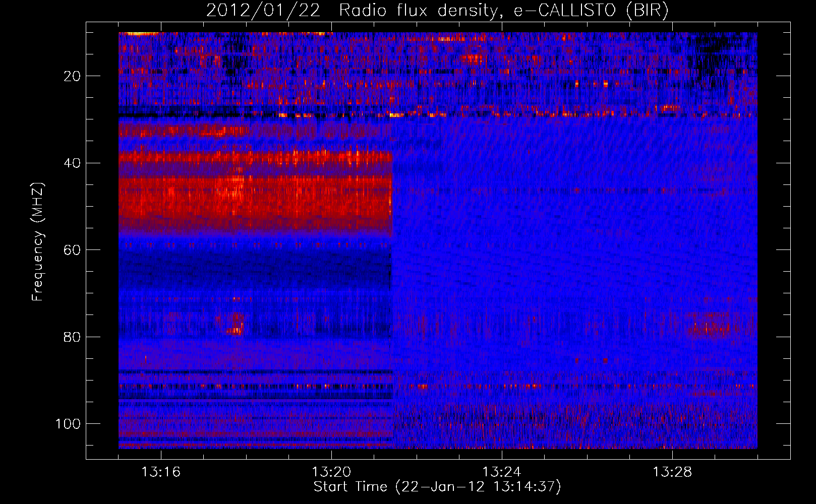The width and height of the screenshot is (816, 504).
Task: Click the Start Time axis label
Action: tap(437, 487)
